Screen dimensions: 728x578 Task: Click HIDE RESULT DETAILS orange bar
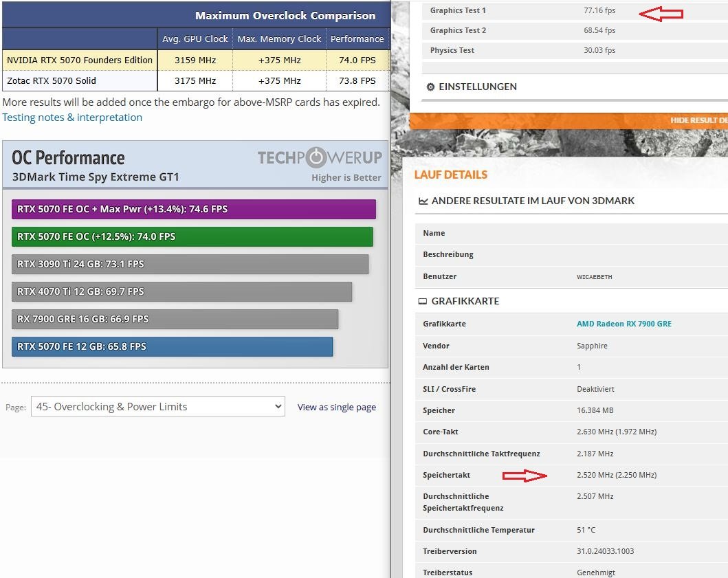[569, 121]
